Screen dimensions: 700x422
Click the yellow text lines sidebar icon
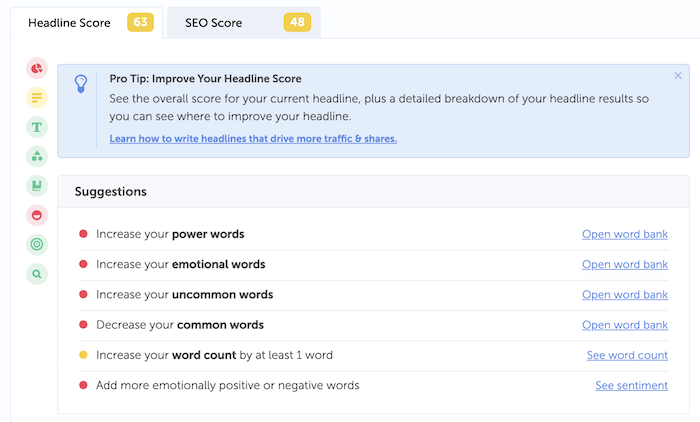[x=37, y=98]
